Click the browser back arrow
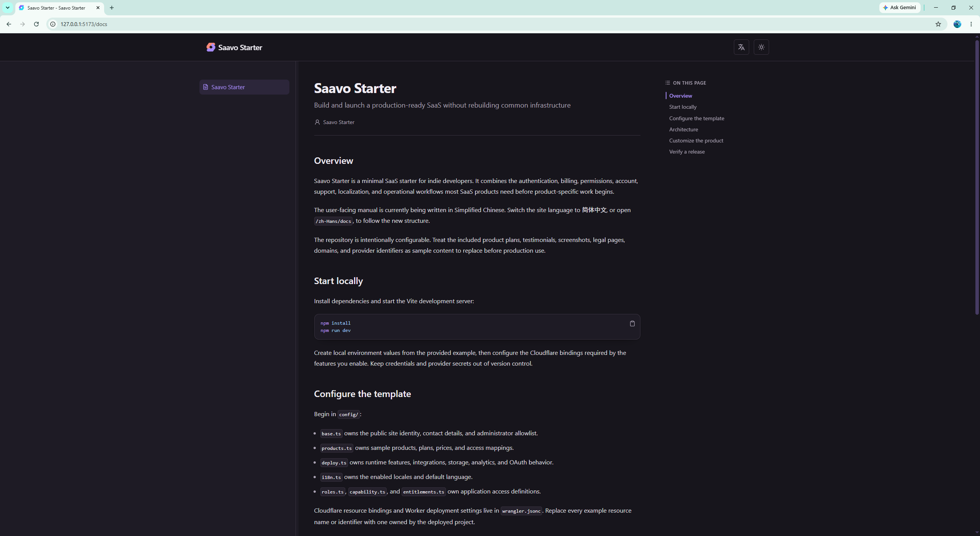The width and height of the screenshot is (980, 536). (9, 24)
